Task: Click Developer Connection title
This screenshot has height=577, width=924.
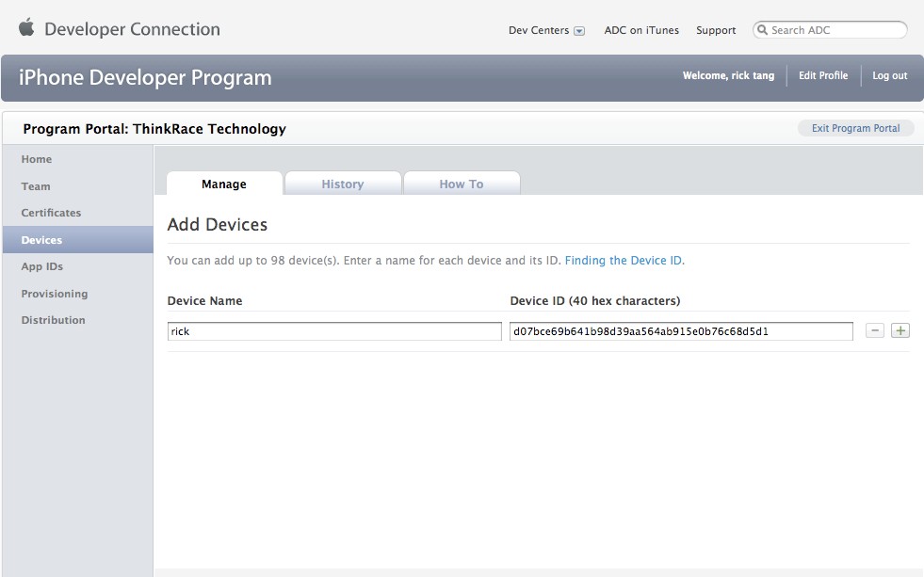Action: [x=132, y=29]
